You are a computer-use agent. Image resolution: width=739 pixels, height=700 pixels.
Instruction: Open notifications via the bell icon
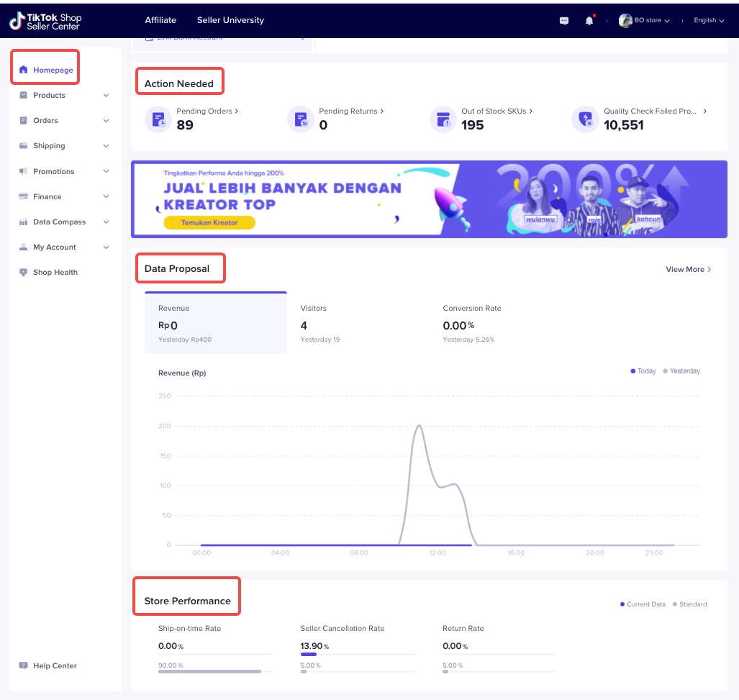[x=589, y=20]
